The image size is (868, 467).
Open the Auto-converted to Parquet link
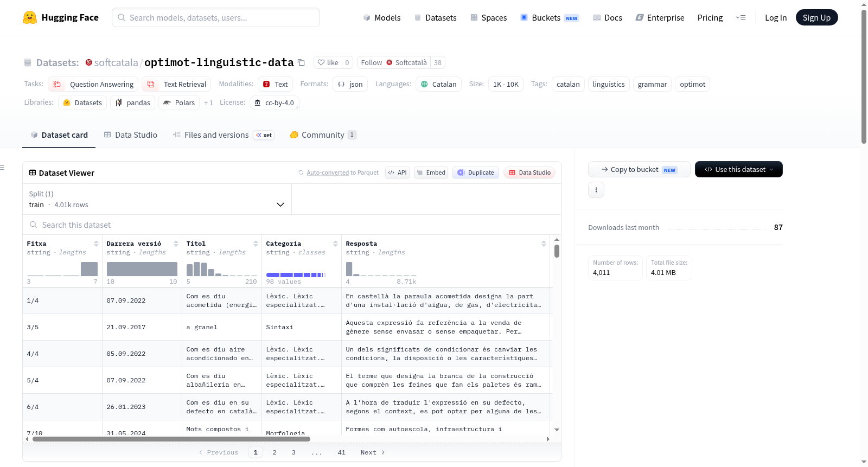click(x=342, y=172)
